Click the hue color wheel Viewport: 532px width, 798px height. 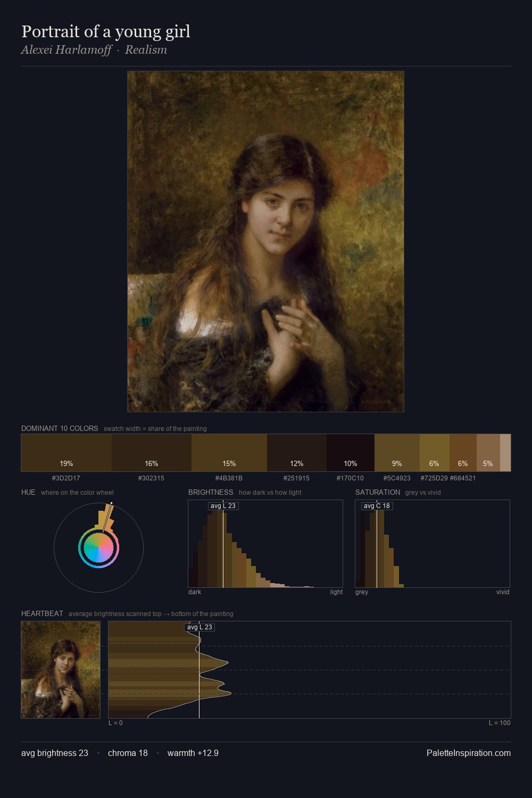click(98, 547)
